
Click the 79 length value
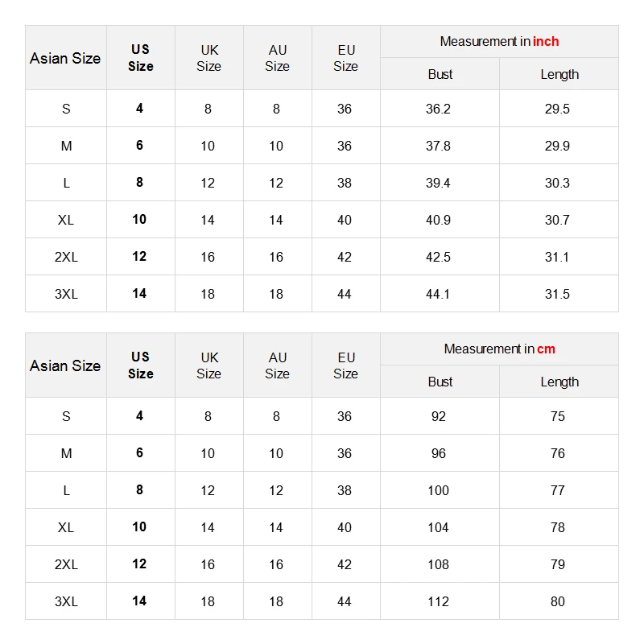coord(558,564)
